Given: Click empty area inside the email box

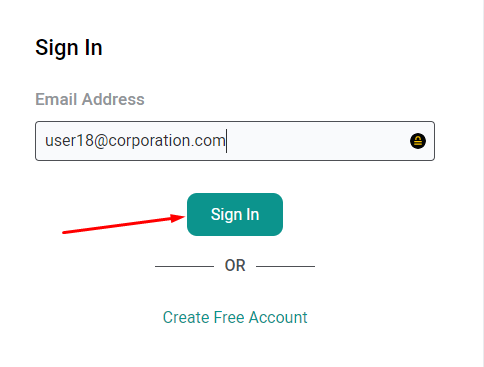Looking at the screenshot, I should click(x=317, y=141).
